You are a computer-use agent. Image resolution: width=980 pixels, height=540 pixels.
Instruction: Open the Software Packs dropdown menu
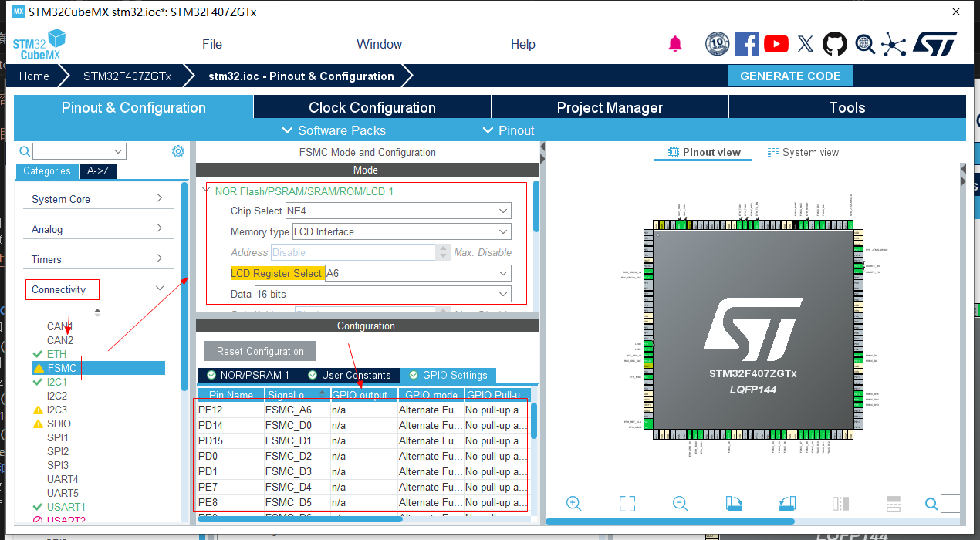(334, 130)
